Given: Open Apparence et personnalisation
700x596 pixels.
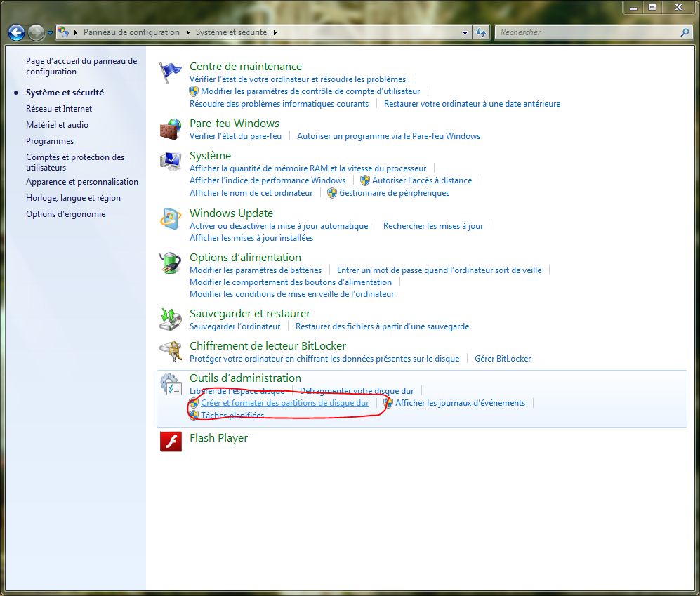Looking at the screenshot, I should click(82, 182).
